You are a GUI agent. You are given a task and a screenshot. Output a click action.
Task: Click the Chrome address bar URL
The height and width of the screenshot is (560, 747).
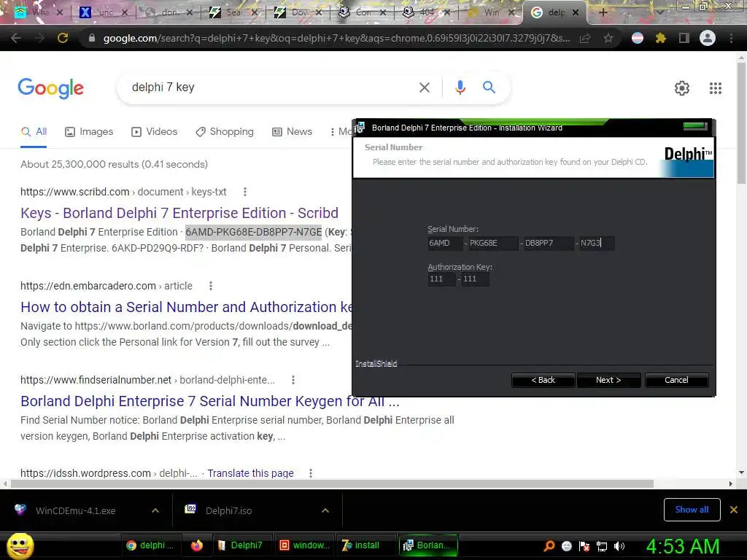coord(336,38)
